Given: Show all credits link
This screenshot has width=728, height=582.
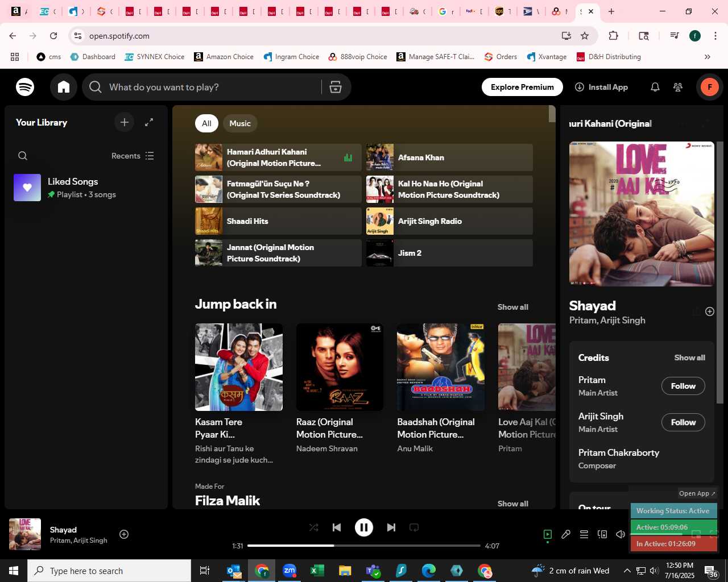Looking at the screenshot, I should (689, 357).
